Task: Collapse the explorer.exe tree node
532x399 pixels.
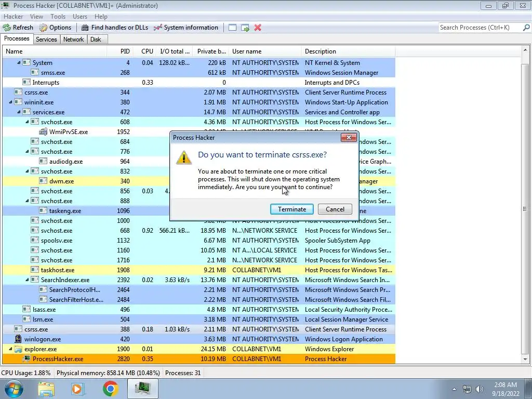Action: [10, 349]
